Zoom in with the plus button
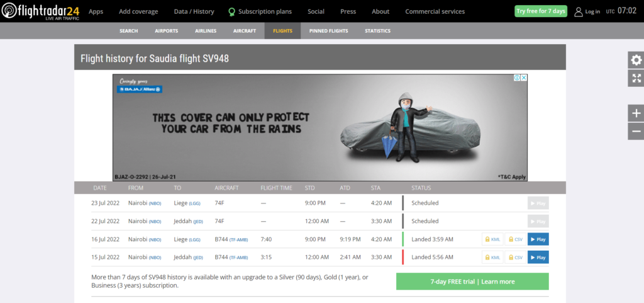The height and width of the screenshot is (303, 644). [x=636, y=113]
